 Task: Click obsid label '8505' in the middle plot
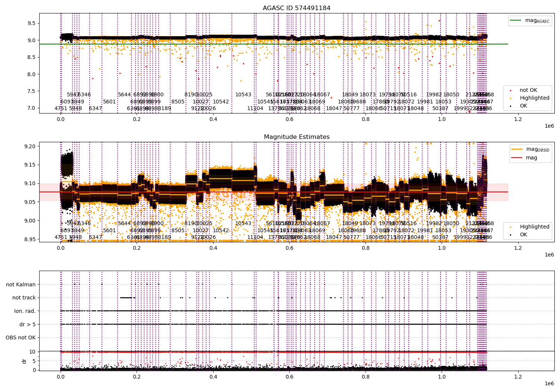click(178, 230)
